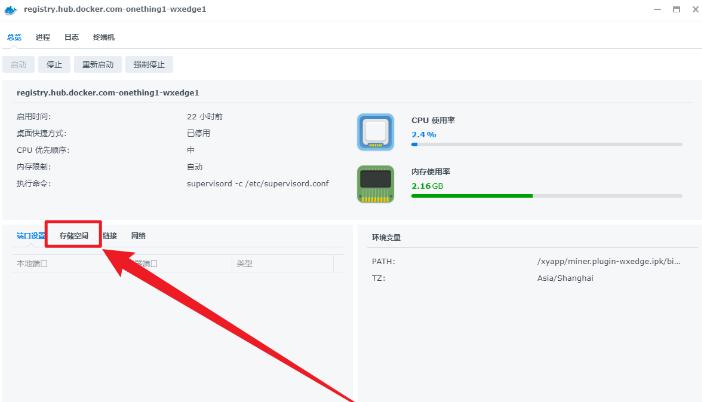Select the 已停用 desktop shortcut value

(x=198, y=133)
